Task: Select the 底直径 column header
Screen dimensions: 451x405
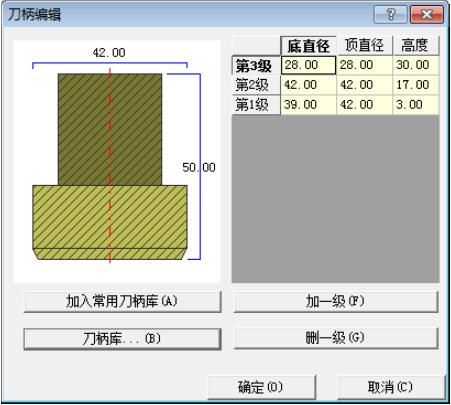Action: [309, 46]
